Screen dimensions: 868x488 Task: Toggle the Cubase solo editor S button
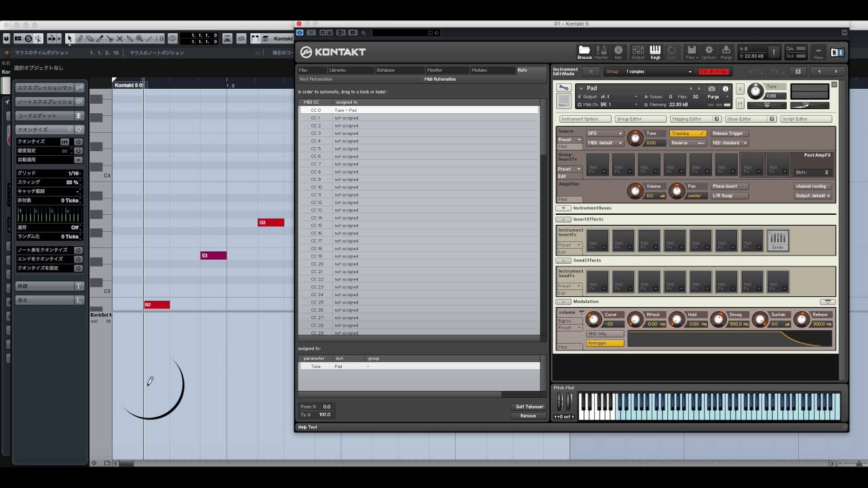pos(28,39)
